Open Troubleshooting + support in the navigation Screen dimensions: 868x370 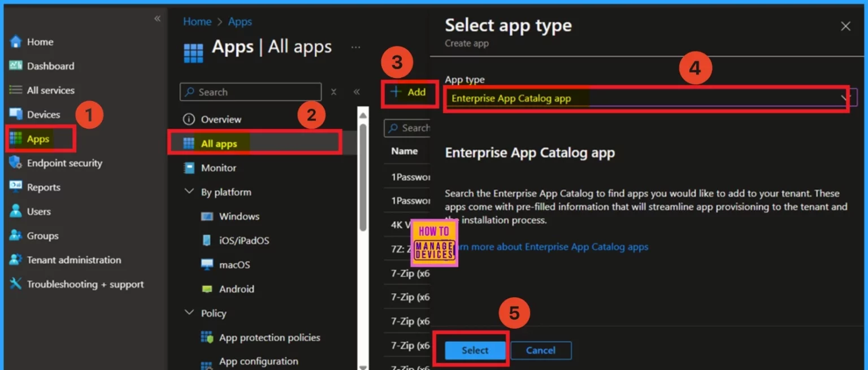pyautogui.click(x=85, y=285)
